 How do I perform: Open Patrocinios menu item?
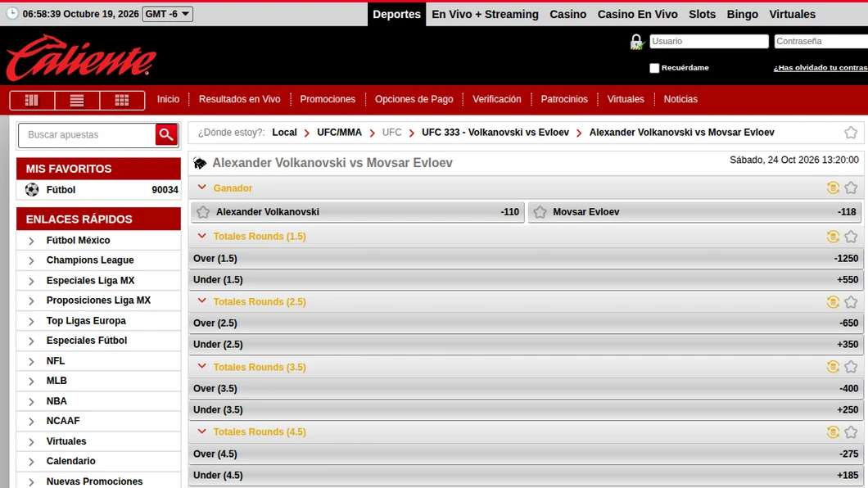pyautogui.click(x=564, y=99)
